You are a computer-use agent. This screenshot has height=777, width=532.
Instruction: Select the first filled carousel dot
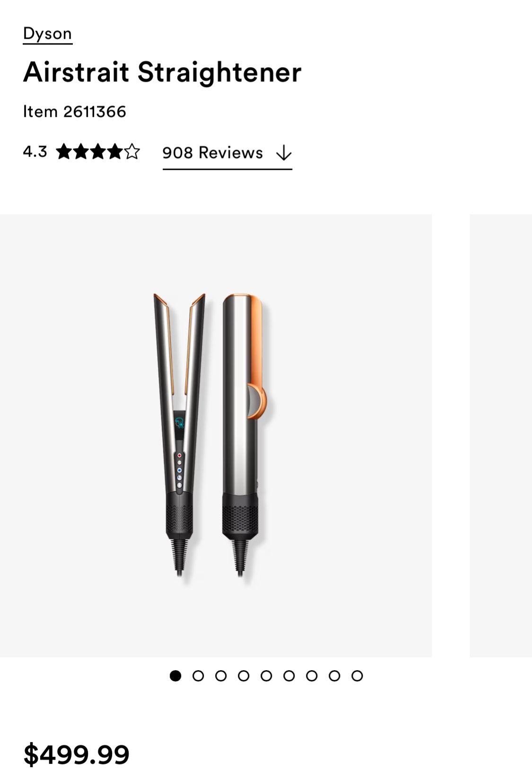coord(175,676)
